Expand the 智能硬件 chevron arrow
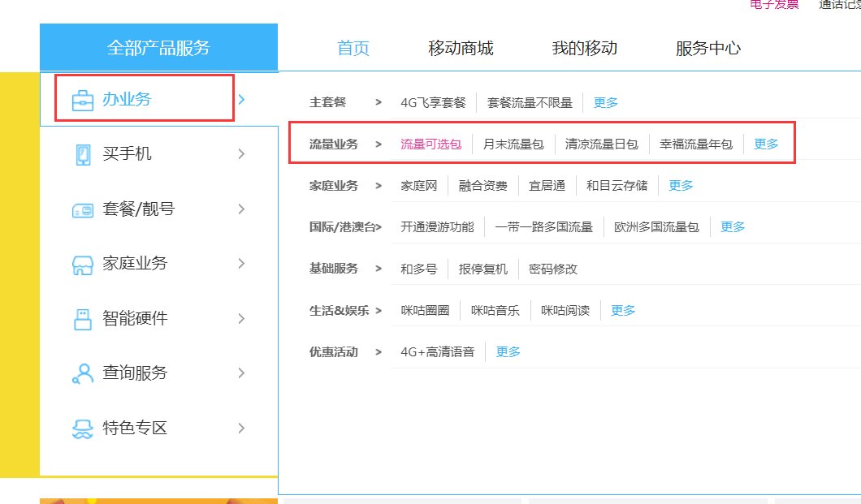 tap(241, 319)
